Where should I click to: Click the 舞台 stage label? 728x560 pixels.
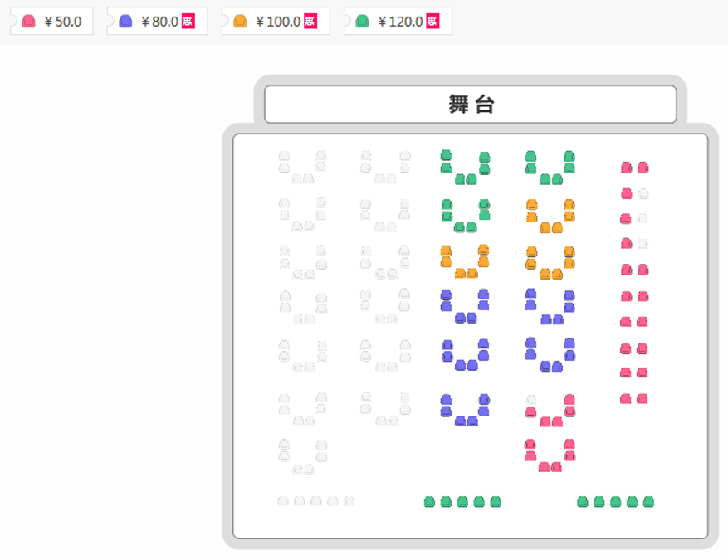pos(471,105)
